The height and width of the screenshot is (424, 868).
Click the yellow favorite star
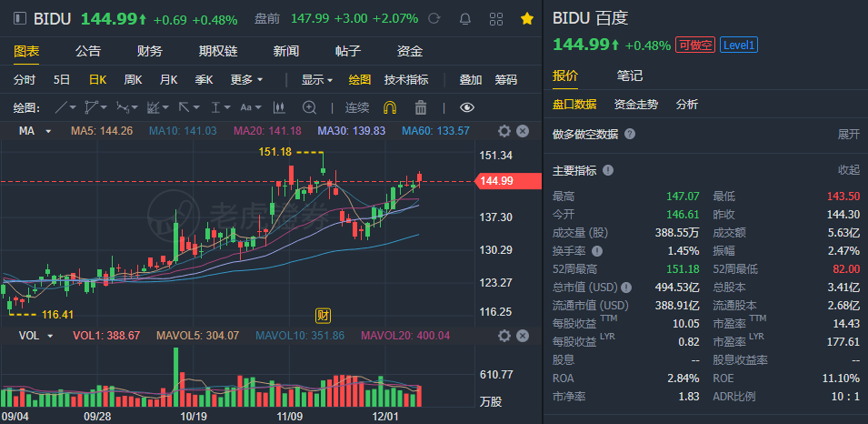click(x=526, y=19)
